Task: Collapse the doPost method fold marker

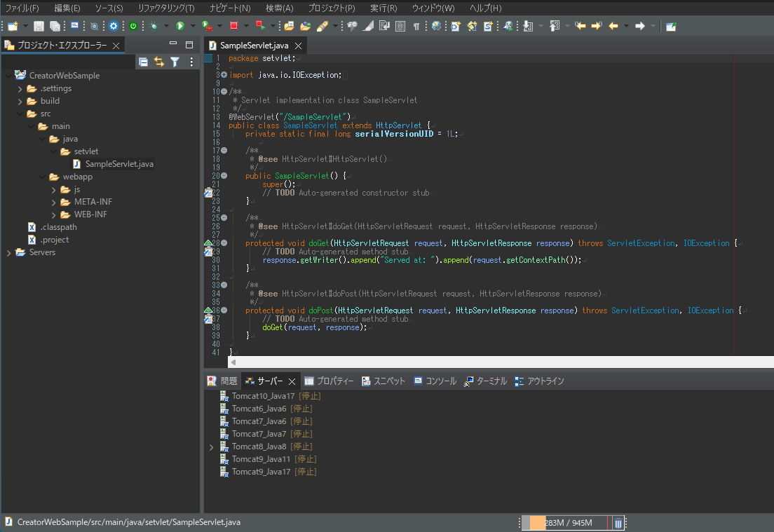Action: point(224,310)
